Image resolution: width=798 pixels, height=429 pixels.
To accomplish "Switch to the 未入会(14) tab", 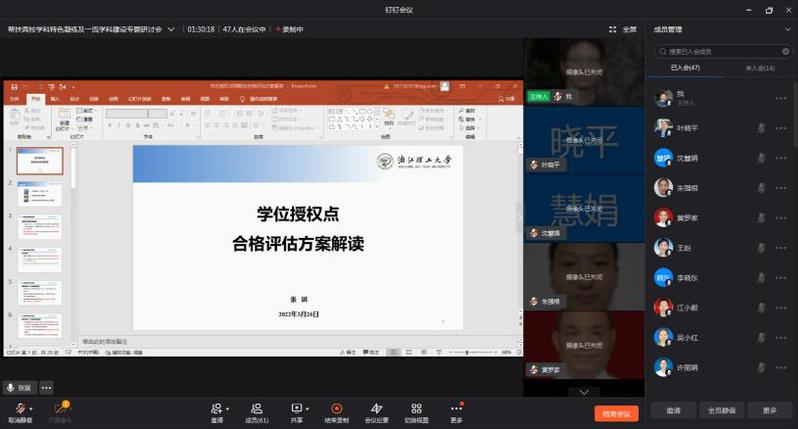I will [x=760, y=67].
